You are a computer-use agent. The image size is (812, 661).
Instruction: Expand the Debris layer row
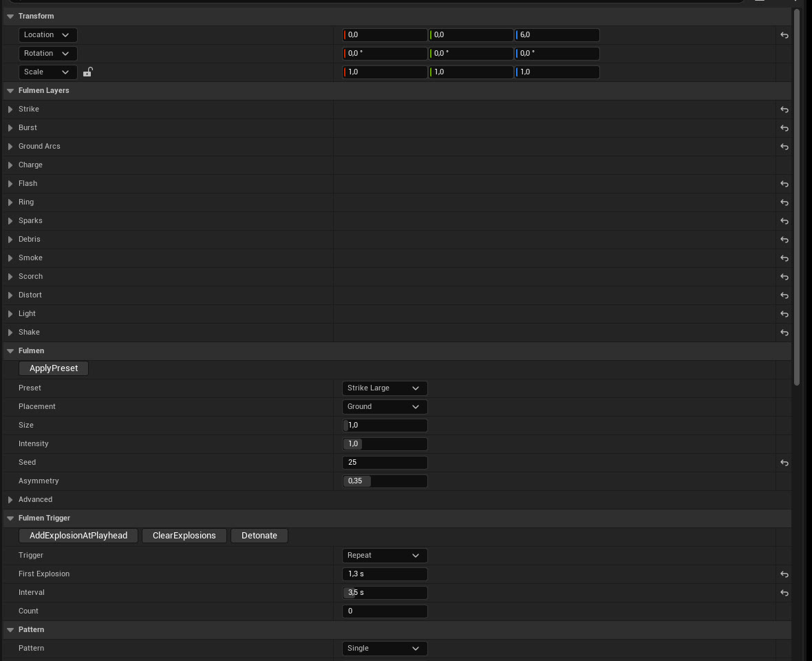10,240
